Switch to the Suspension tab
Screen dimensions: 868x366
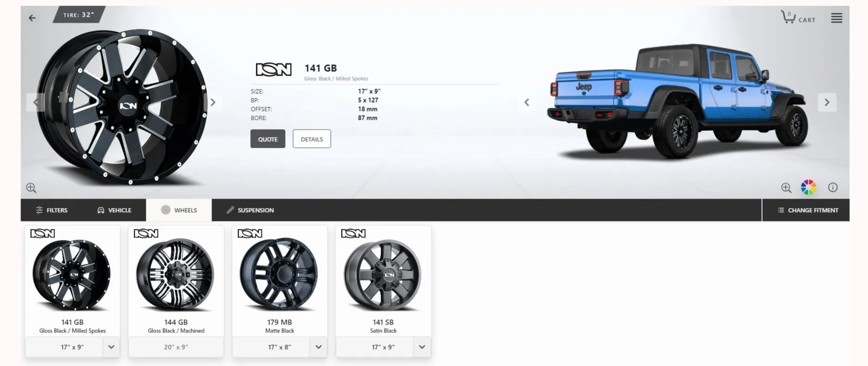250,210
